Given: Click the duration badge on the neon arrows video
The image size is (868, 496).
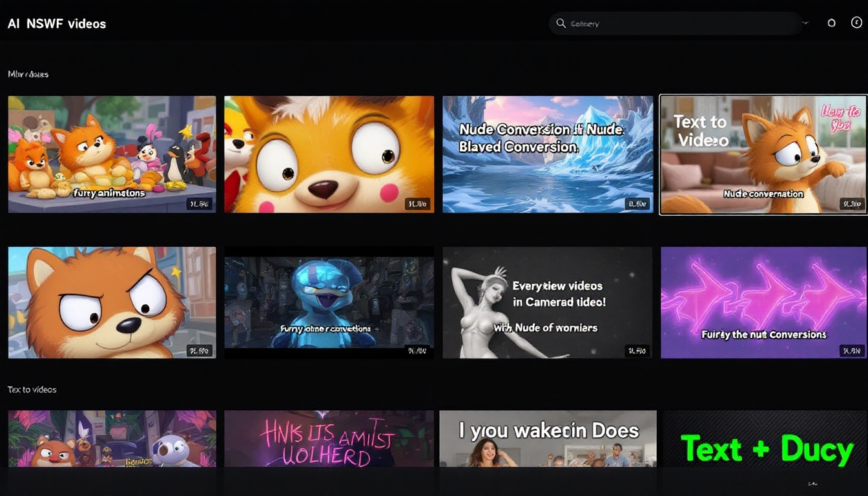Looking at the screenshot, I should pyautogui.click(x=851, y=351).
